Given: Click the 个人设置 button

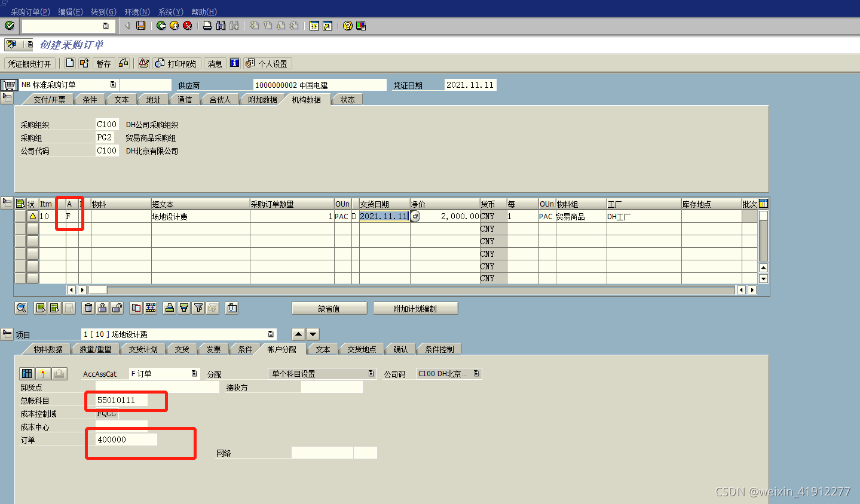Looking at the screenshot, I should 267,64.
